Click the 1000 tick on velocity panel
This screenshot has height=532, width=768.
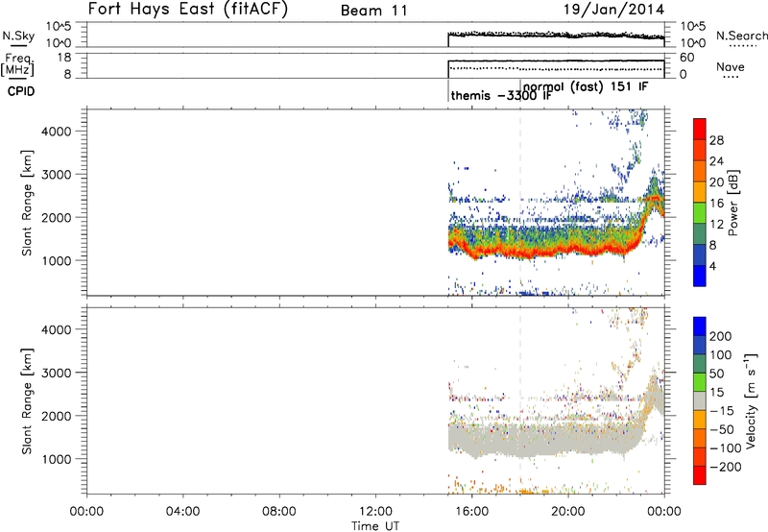pyautogui.click(x=57, y=459)
